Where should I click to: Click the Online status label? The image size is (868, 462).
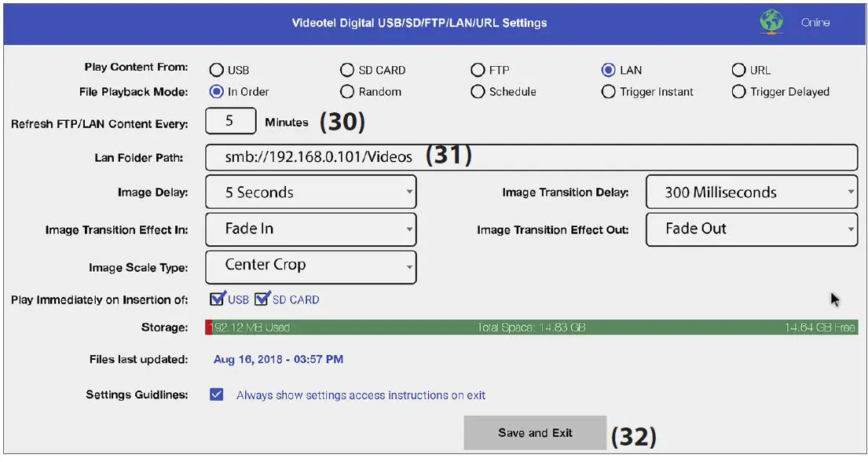tap(815, 22)
